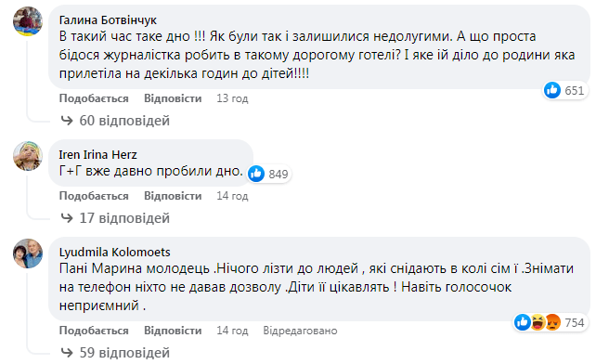The image size is (596, 364).
Task: Reply to Галина Ботвінчук's comment via Відповісти
Action: tap(173, 98)
